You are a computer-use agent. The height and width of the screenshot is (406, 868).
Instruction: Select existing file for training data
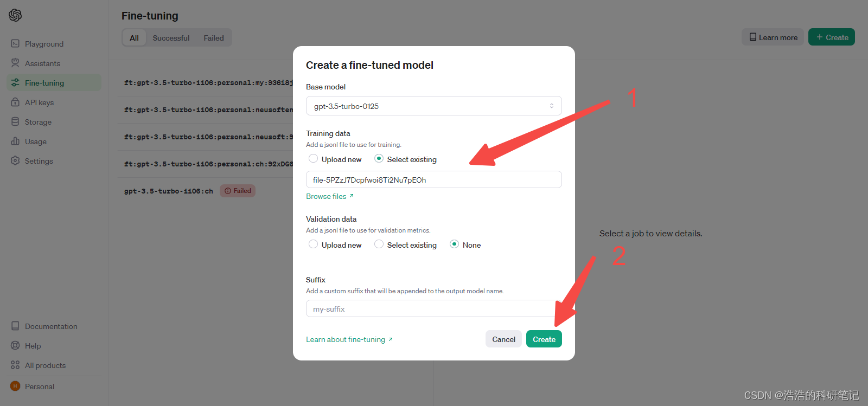coord(379,158)
